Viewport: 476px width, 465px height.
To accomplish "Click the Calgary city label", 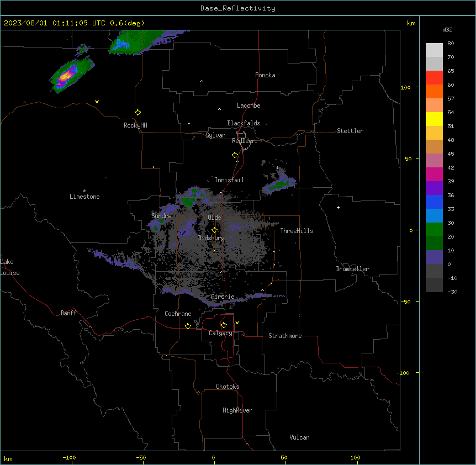I will 220,333.
